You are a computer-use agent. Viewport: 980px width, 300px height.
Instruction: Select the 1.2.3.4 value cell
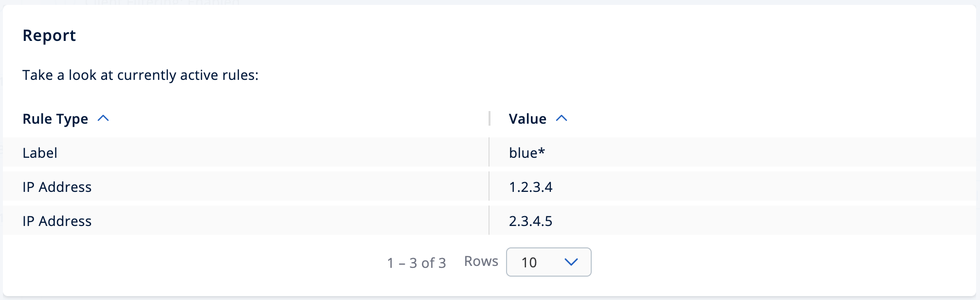[530, 187]
